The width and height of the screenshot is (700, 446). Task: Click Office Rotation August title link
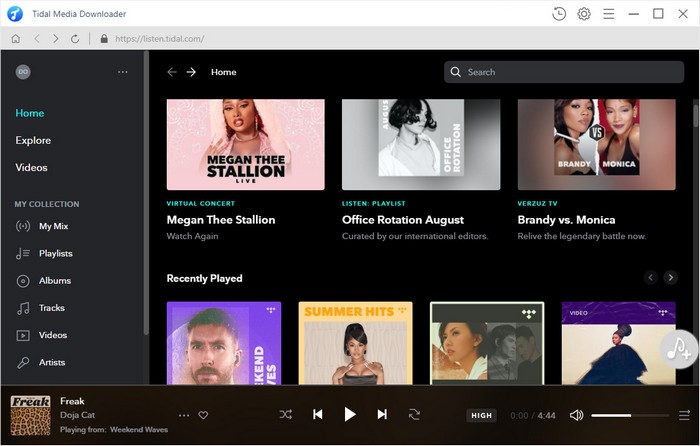click(403, 220)
